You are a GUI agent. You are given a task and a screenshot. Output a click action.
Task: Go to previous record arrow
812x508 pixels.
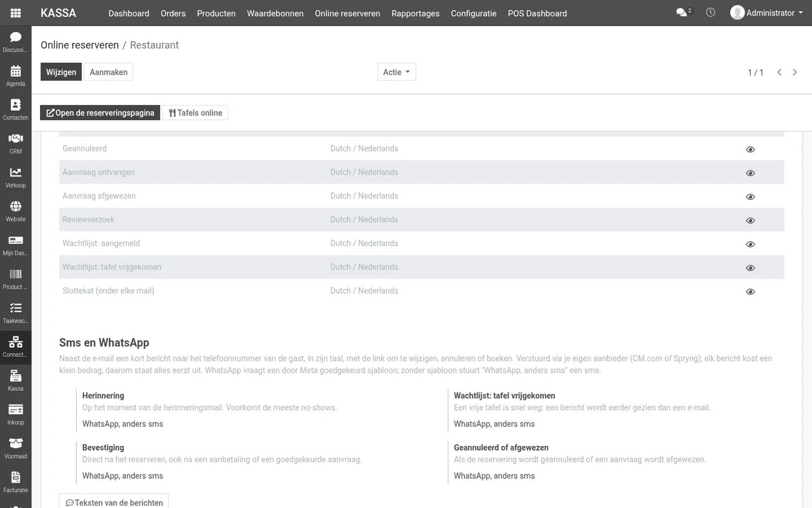pyautogui.click(x=779, y=72)
